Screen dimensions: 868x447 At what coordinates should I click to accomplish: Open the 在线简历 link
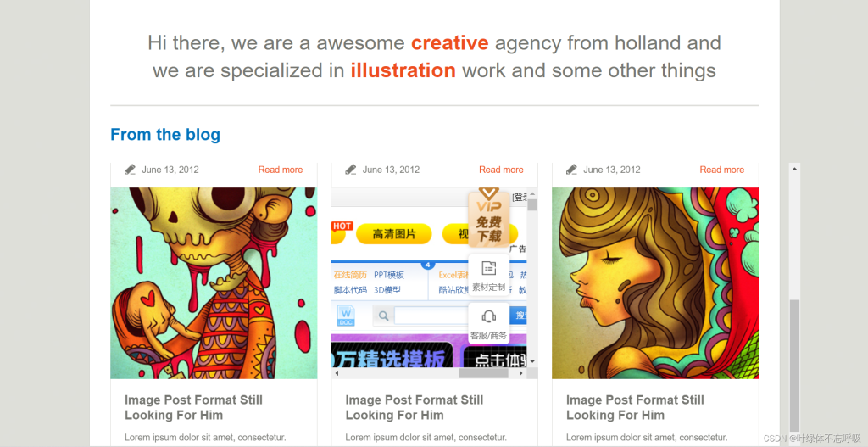pyautogui.click(x=350, y=275)
